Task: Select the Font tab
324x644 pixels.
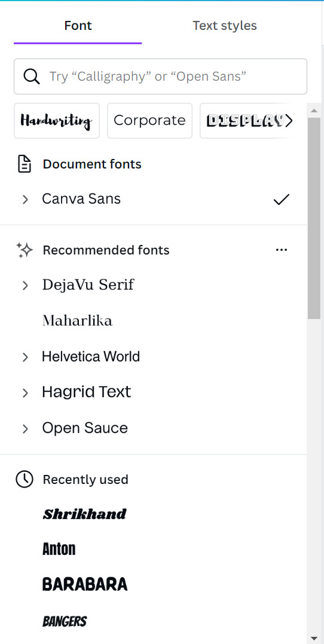Action: (x=78, y=26)
